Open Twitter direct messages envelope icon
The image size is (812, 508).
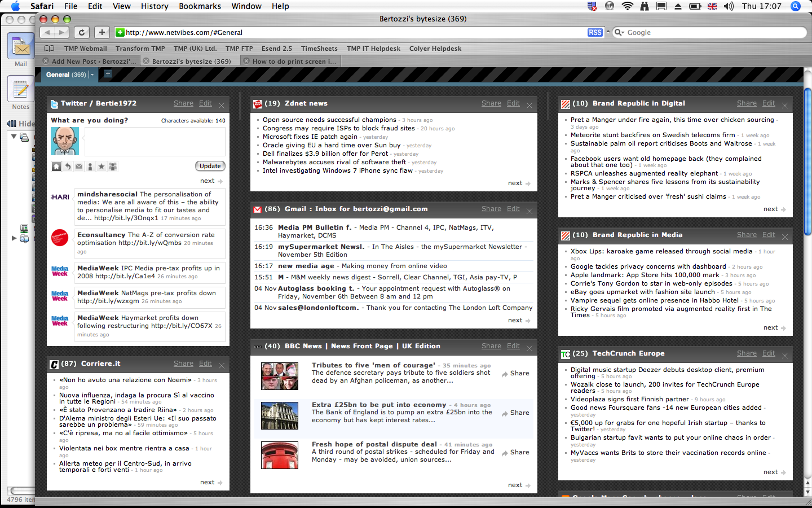pos(79,167)
